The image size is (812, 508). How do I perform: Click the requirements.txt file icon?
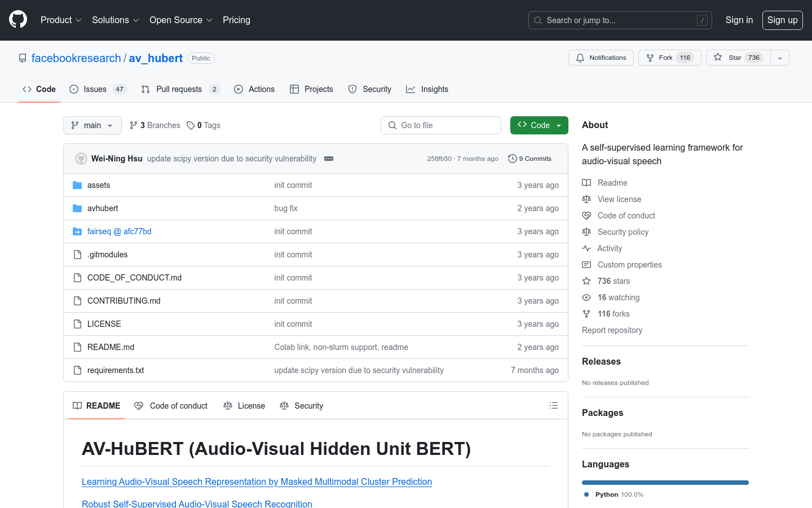point(77,370)
